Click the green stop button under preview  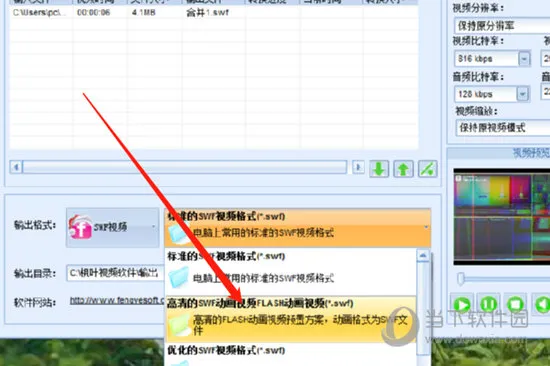(515, 304)
